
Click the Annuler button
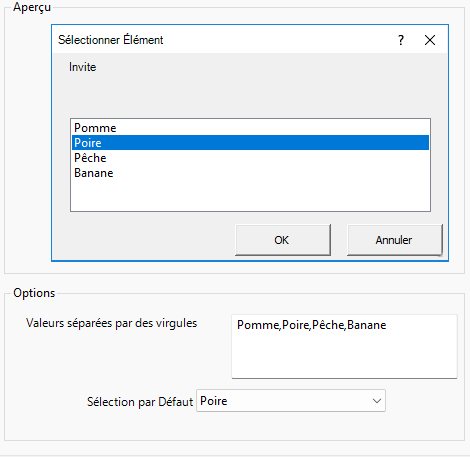(x=394, y=240)
